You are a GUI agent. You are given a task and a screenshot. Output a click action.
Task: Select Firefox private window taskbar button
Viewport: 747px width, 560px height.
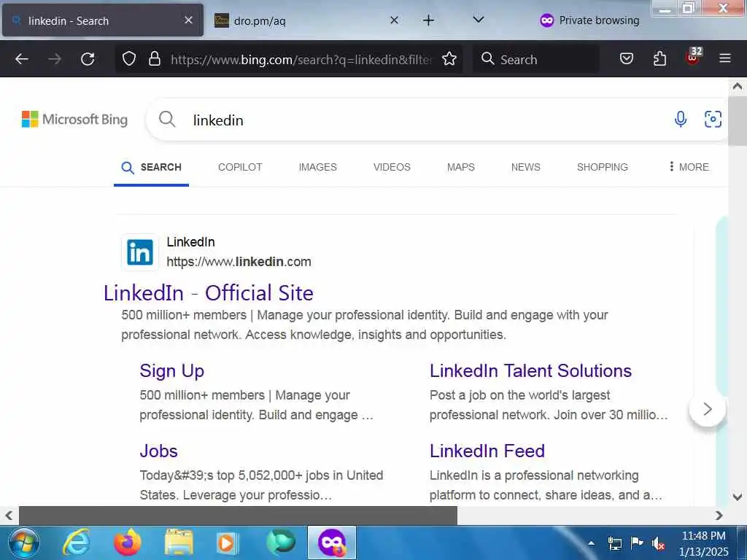pyautogui.click(x=332, y=542)
